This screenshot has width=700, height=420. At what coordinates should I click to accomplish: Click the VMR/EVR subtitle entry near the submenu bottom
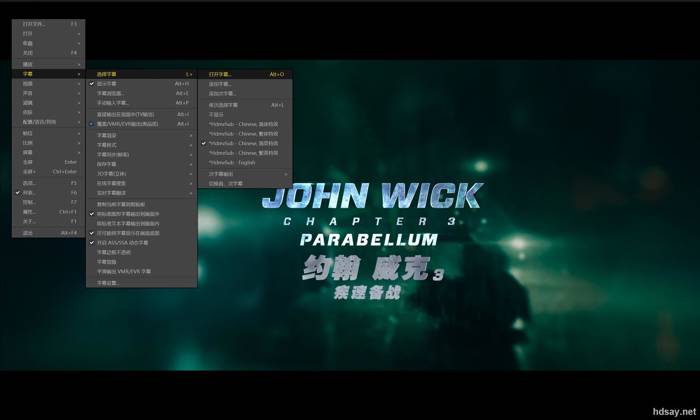point(142,271)
